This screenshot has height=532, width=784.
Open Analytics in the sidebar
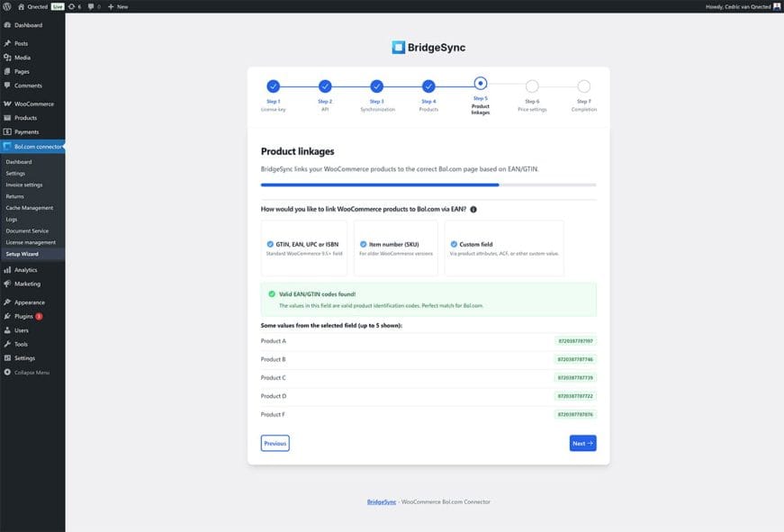[x=25, y=269]
